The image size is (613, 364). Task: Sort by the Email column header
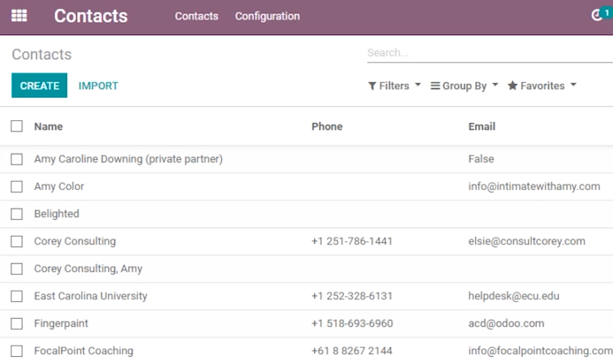(481, 126)
